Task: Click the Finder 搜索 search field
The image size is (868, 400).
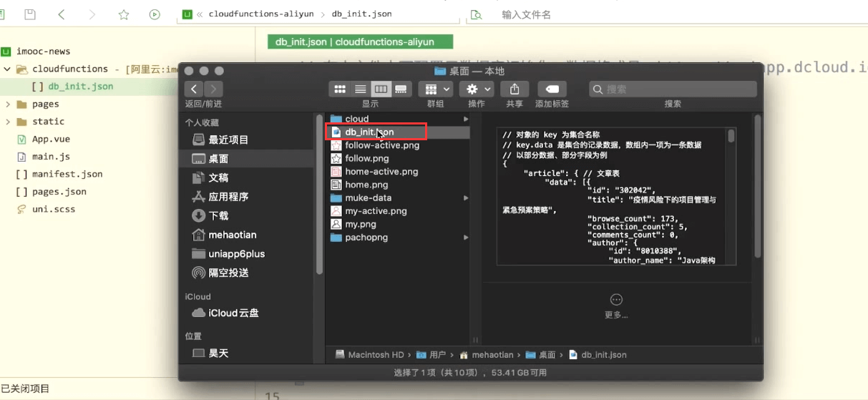Action: 673,89
